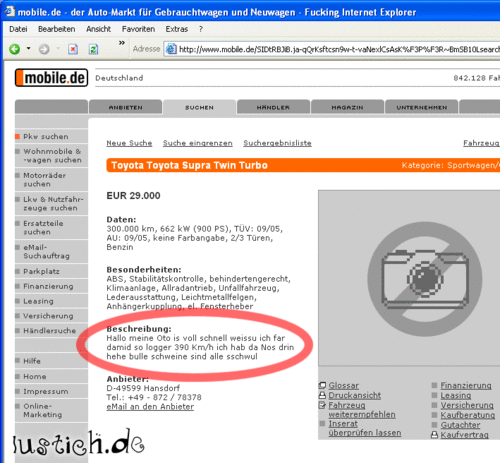
Task: Click the Suchergebnisliste link
Action: pos(277,143)
